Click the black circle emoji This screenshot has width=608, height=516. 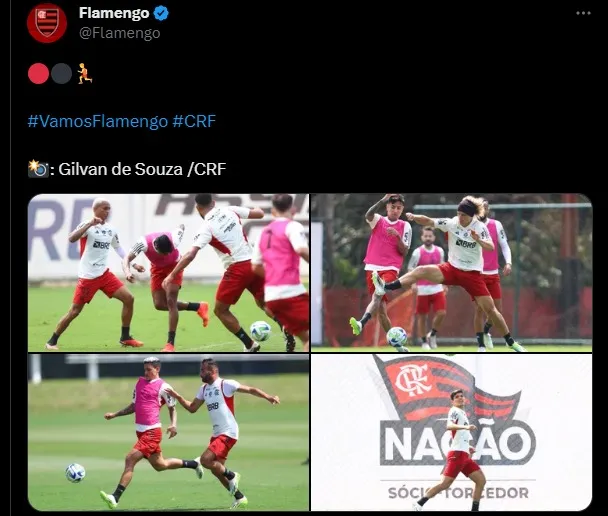(61, 74)
